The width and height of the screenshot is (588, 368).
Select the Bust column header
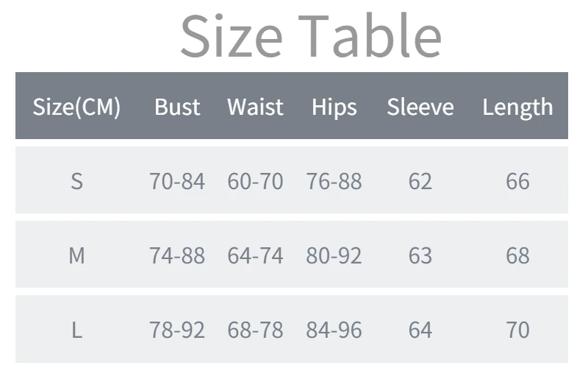coord(177,107)
